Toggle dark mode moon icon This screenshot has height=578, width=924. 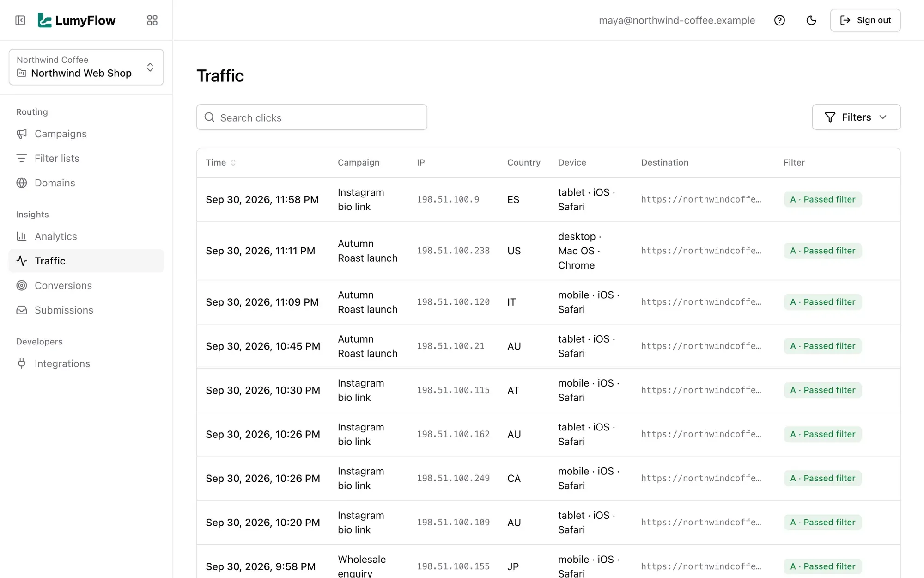(811, 20)
